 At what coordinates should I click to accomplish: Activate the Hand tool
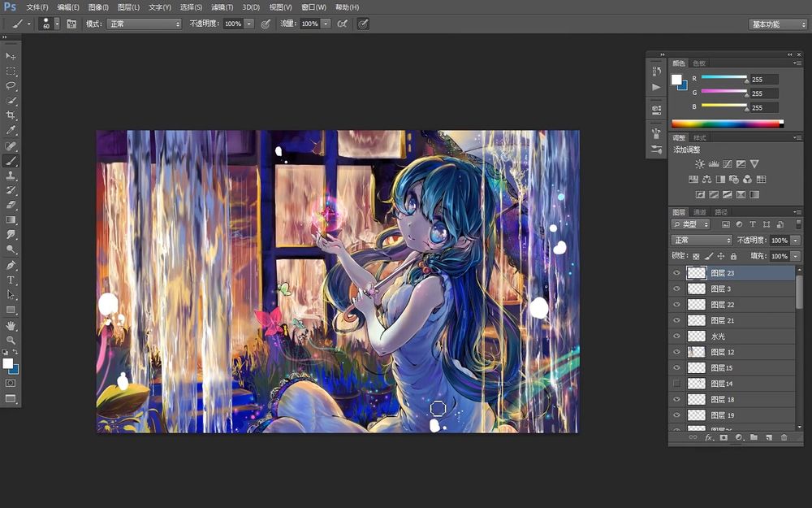11,325
